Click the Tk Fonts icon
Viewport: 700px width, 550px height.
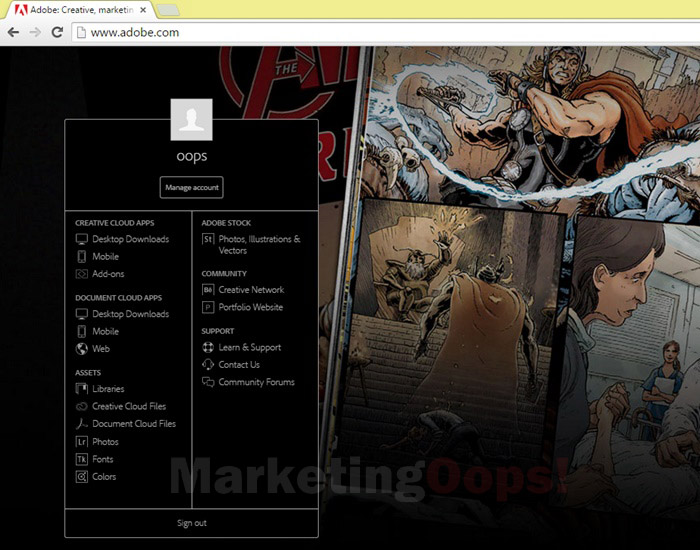coord(82,459)
